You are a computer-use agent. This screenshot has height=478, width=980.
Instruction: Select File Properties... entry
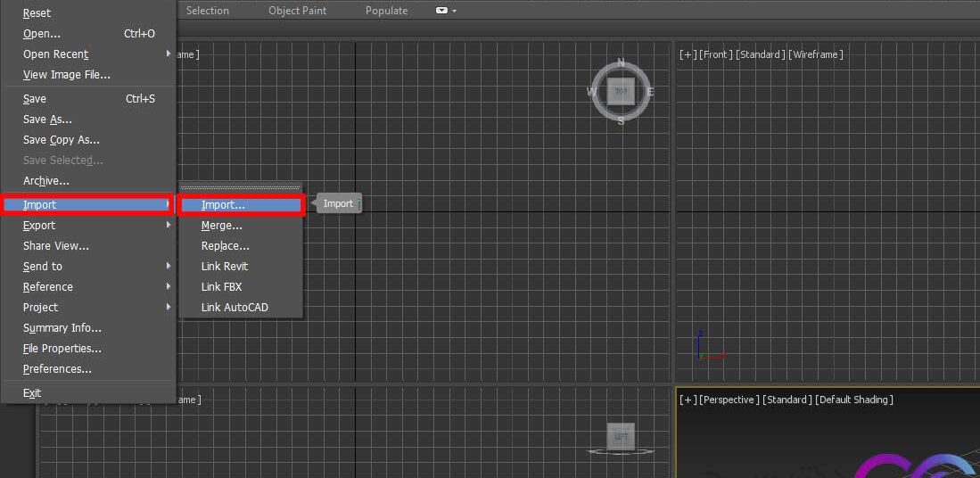tap(87, 349)
